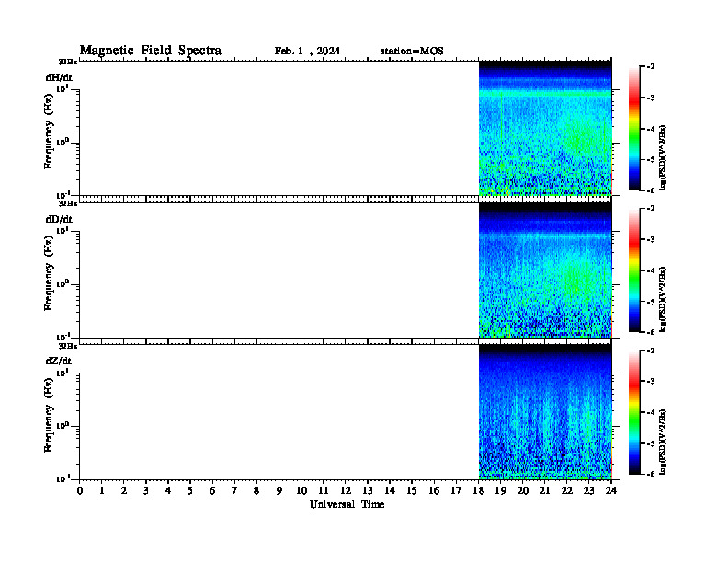Click hour label 20 on the time axis
The height and width of the screenshot is (563, 728).
(523, 491)
